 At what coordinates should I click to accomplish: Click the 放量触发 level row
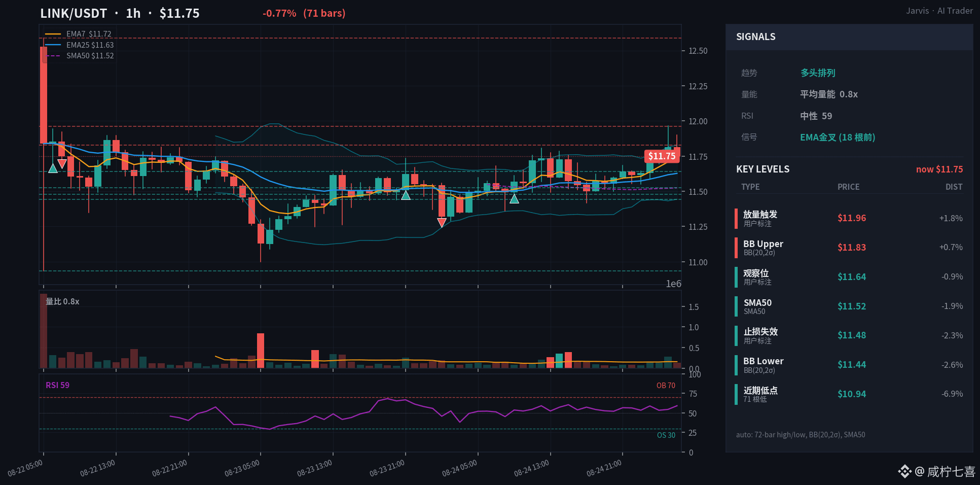[x=849, y=218]
